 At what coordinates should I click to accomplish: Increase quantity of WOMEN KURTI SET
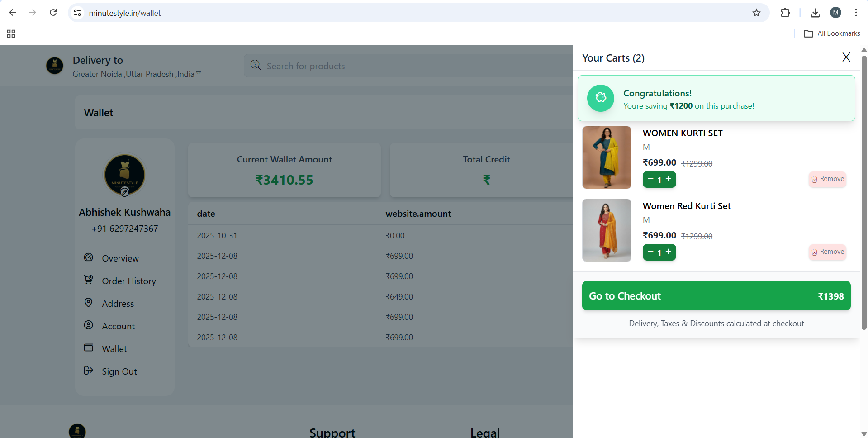[669, 179]
